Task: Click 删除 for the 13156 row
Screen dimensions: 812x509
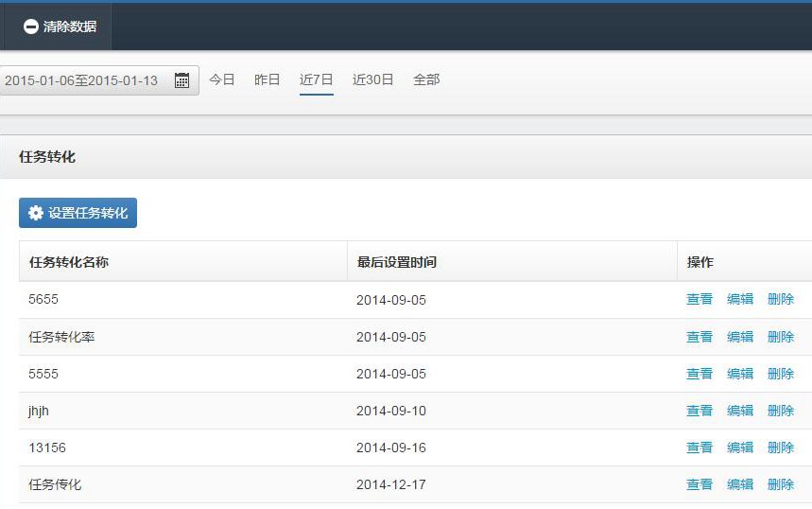Action: [781, 448]
